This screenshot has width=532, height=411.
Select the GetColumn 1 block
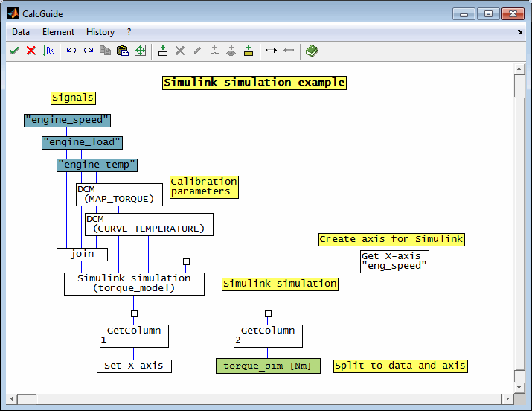coord(135,336)
